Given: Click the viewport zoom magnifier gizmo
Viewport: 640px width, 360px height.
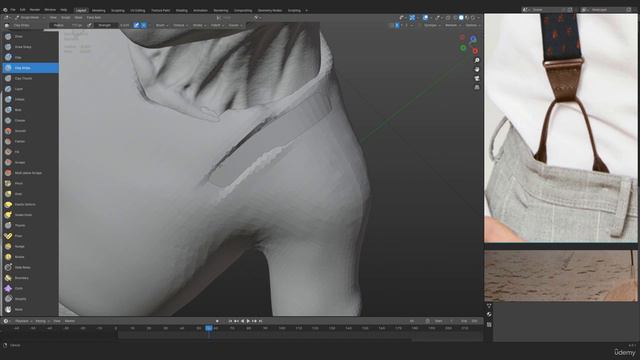Looking at the screenshot, I should 477,60.
